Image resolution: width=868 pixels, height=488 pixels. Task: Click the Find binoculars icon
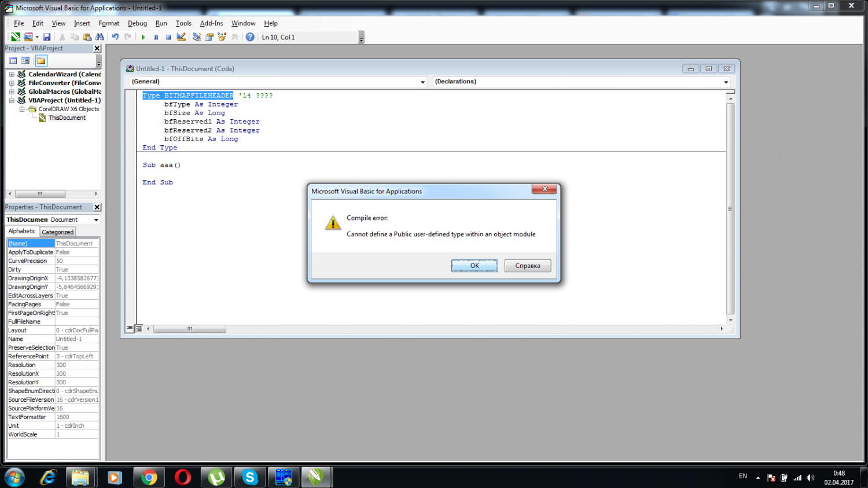point(100,37)
